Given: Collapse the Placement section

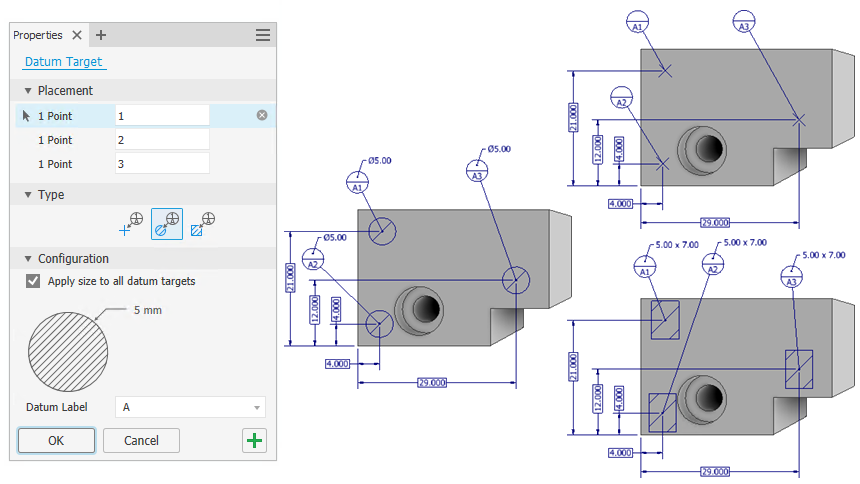Looking at the screenshot, I should [x=28, y=91].
